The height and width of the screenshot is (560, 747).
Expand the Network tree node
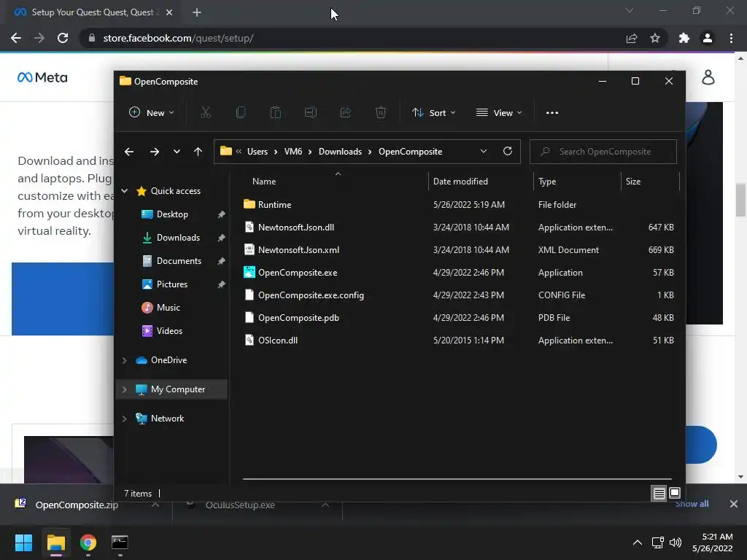tap(124, 419)
